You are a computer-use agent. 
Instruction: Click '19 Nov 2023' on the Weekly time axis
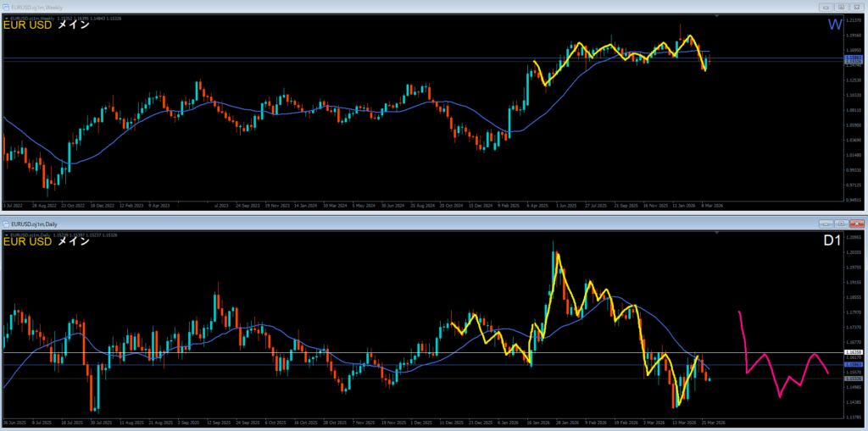[x=277, y=205]
